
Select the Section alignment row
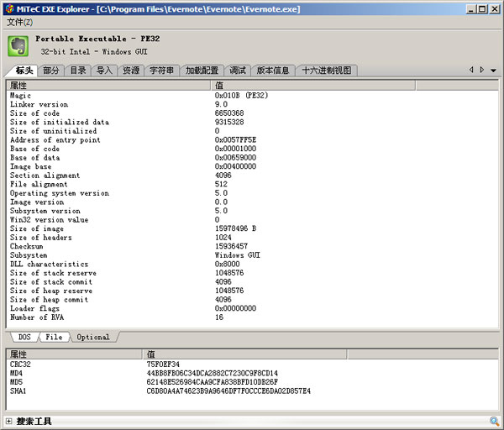pyautogui.click(x=252, y=176)
